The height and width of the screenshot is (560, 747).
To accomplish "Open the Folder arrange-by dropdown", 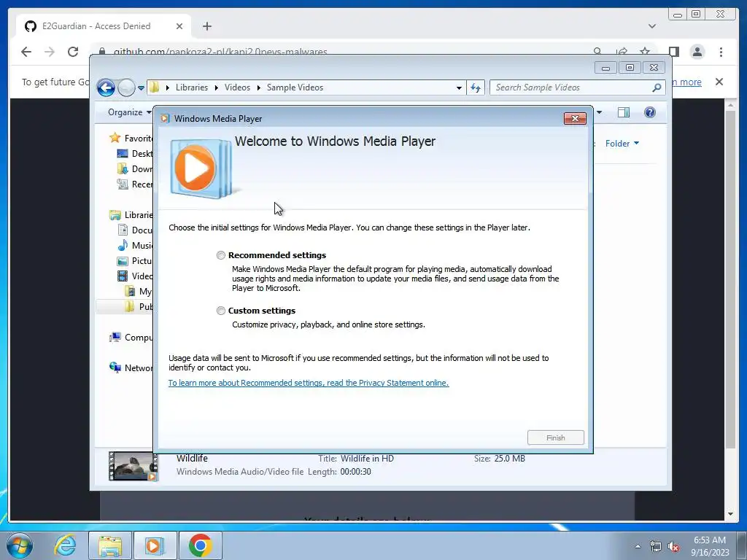I will click(x=622, y=144).
